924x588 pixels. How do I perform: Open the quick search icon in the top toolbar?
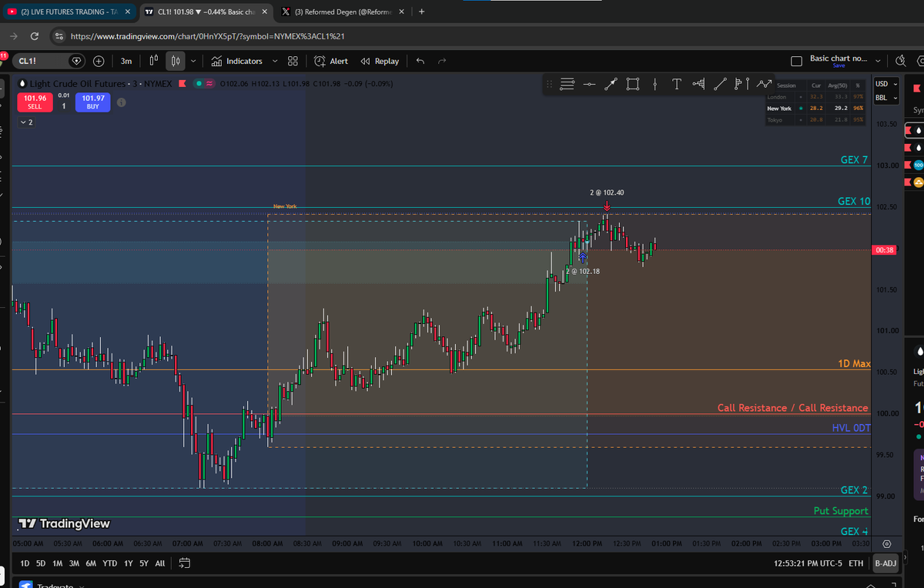tap(901, 61)
